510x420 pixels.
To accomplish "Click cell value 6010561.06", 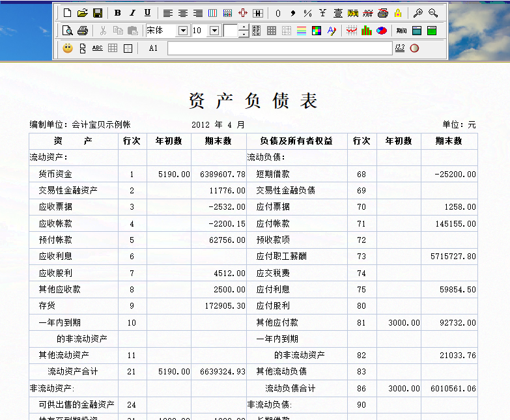I will point(453,389).
